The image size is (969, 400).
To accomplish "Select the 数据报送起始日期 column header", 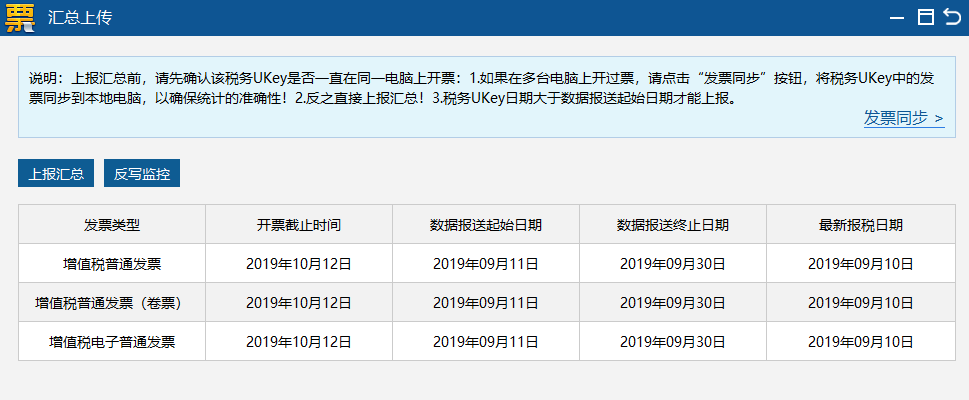I will click(485, 225).
